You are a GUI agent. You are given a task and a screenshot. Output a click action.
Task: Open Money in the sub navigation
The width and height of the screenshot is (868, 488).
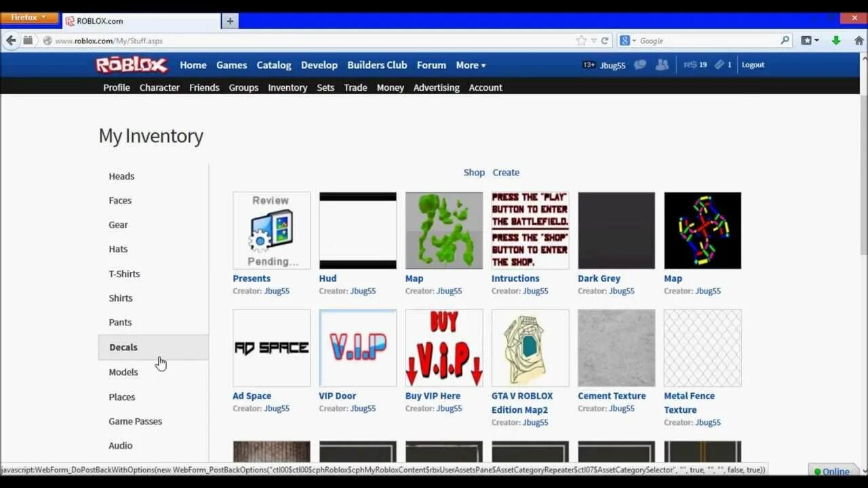[x=390, y=87]
